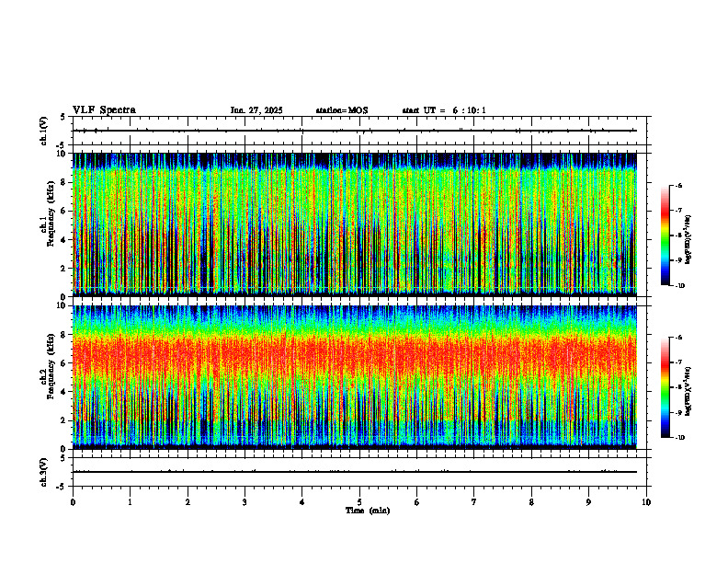Click time axis tick label "7"
Screen dimensions: 728x563
click(474, 502)
